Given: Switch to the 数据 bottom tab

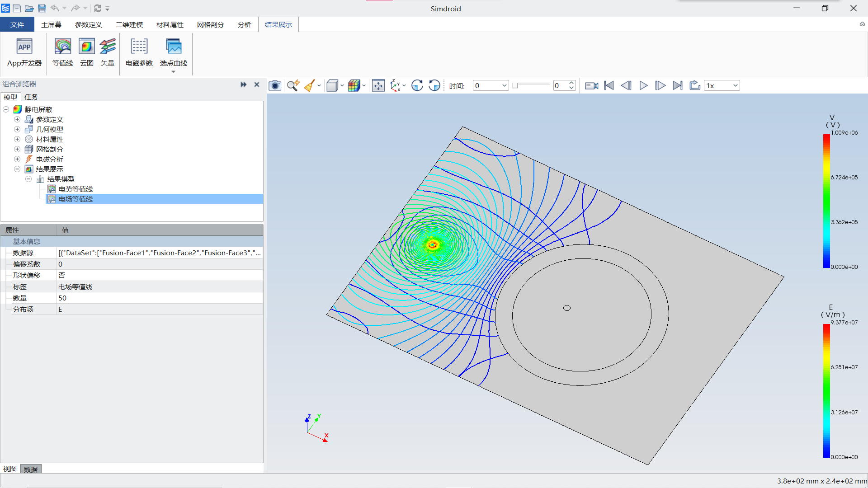Looking at the screenshot, I should point(31,469).
